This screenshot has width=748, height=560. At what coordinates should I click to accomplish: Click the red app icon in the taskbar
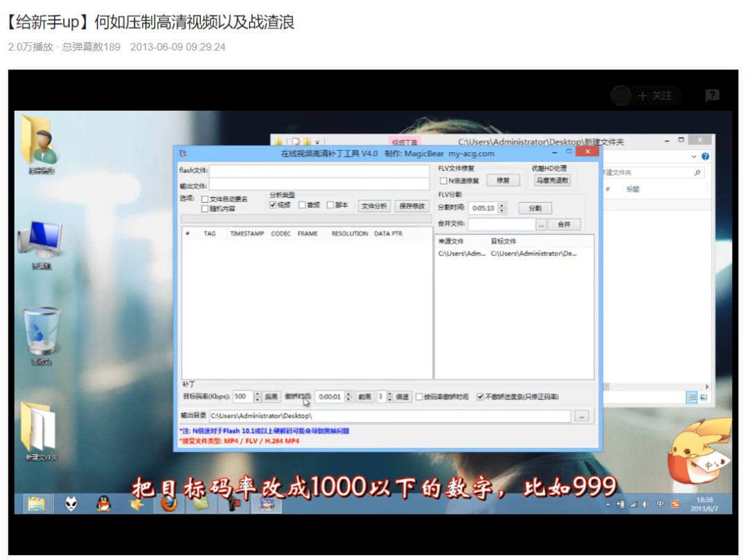coord(233,504)
